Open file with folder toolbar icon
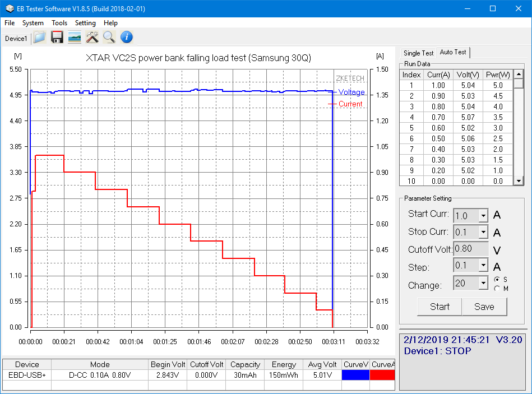532x394 pixels. [x=40, y=38]
